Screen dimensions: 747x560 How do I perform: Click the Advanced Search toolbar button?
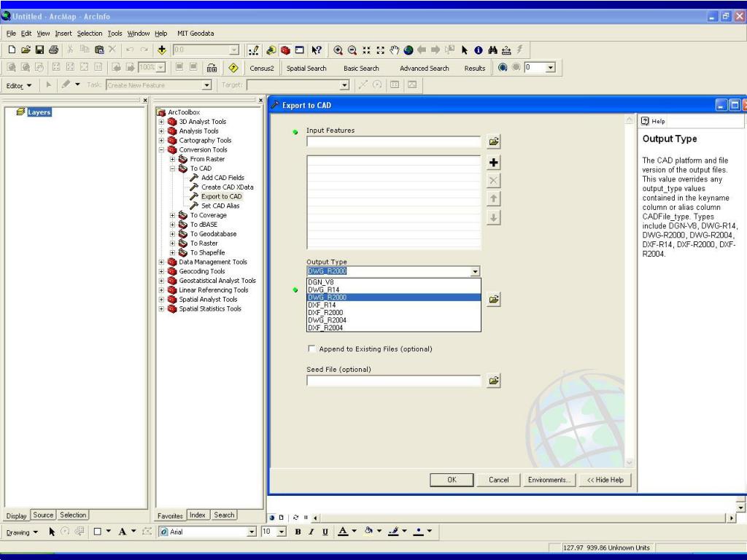pyautogui.click(x=425, y=68)
